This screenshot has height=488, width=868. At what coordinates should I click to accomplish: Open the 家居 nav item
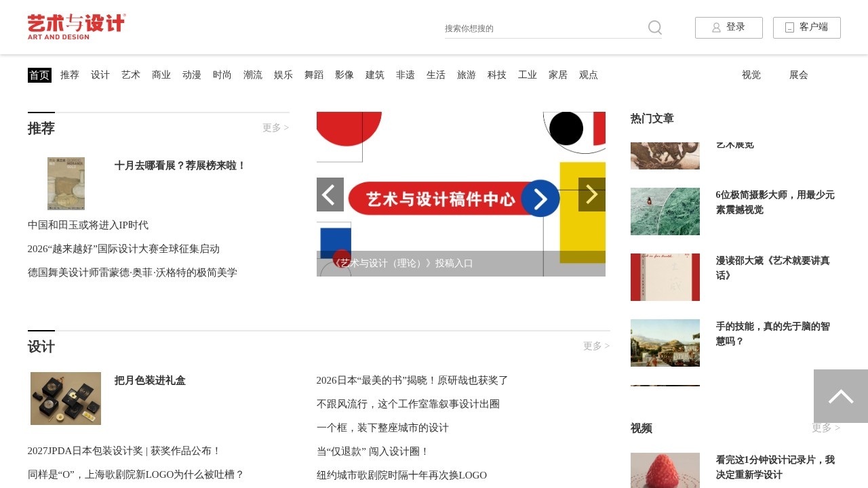558,75
